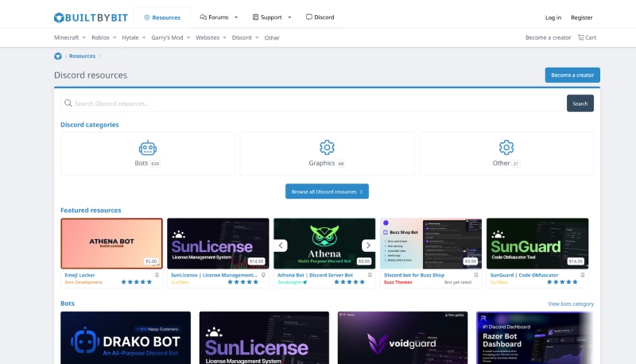Open Discord bot for Buzz Shop title

coord(414,275)
